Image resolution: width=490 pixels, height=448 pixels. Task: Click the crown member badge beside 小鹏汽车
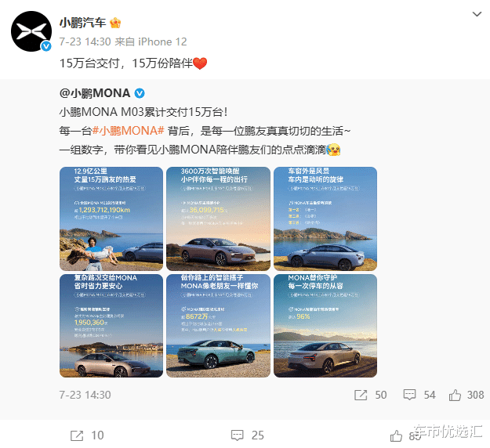[x=115, y=23]
